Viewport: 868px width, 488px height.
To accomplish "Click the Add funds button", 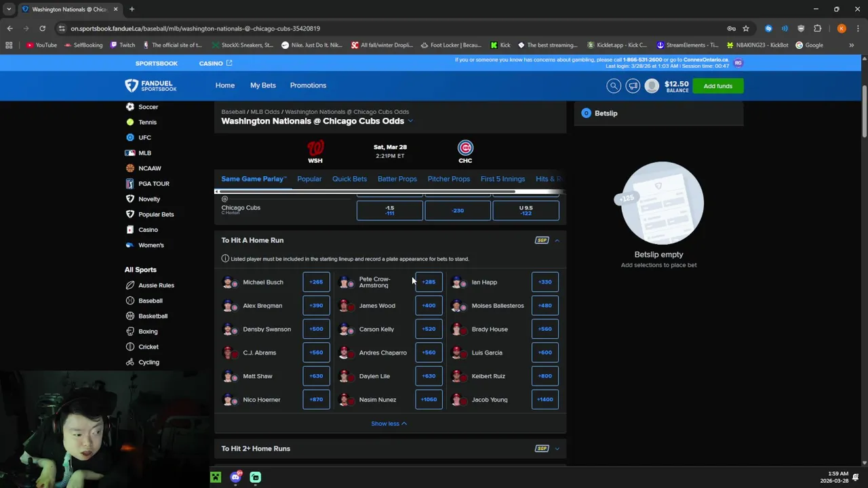I will tap(717, 86).
